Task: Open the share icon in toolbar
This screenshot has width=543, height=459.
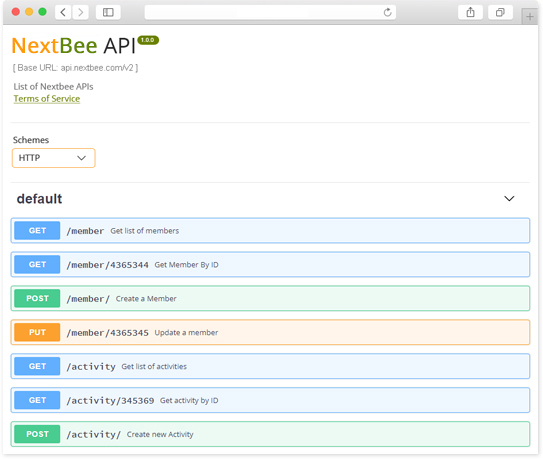Action: pos(470,12)
